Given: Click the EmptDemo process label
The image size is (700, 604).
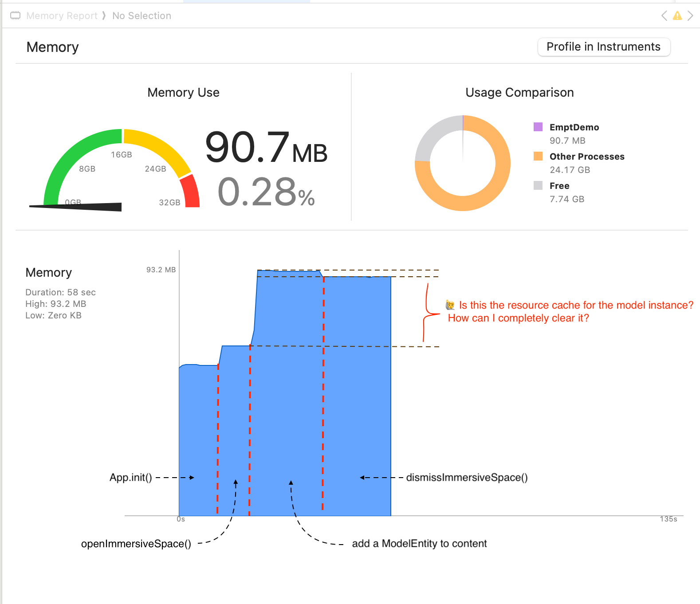Looking at the screenshot, I should pos(574,127).
